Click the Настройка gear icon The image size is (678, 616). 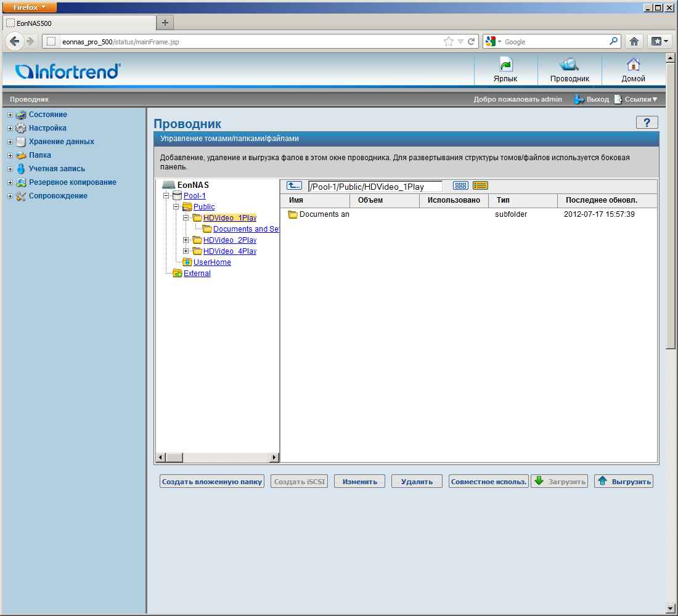point(21,128)
